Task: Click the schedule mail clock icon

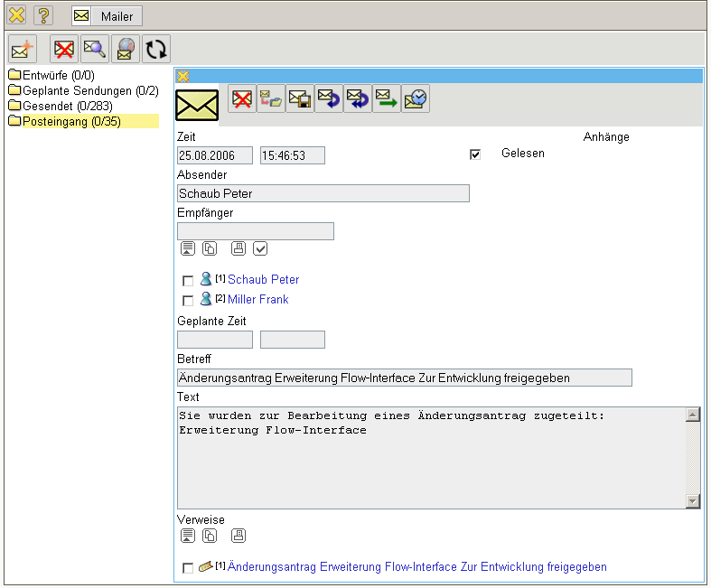Action: click(x=416, y=98)
